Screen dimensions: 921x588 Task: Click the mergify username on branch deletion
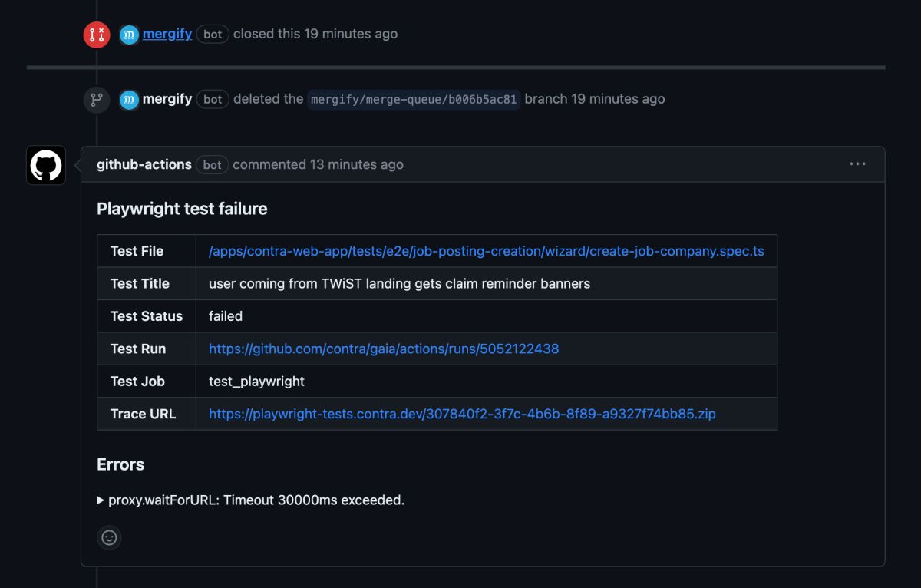point(167,99)
